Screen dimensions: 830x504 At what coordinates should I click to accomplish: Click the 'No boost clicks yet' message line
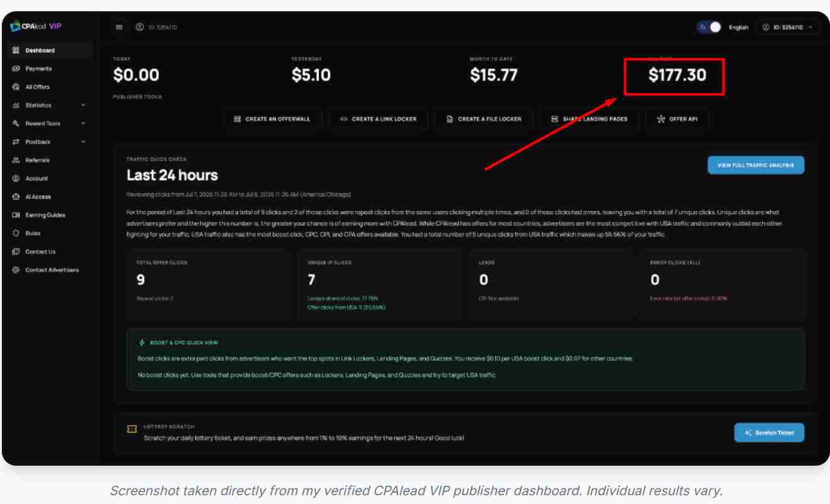tap(317, 375)
